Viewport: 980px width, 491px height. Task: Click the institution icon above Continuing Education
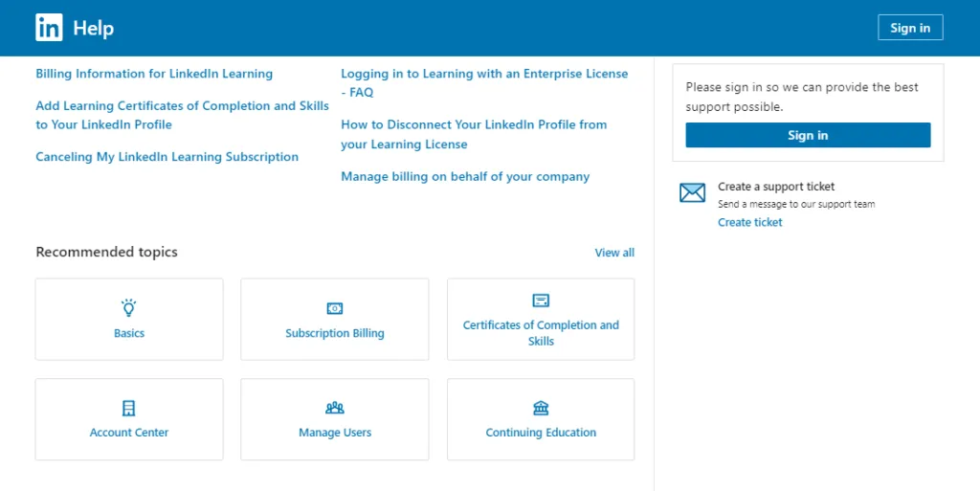(x=541, y=409)
